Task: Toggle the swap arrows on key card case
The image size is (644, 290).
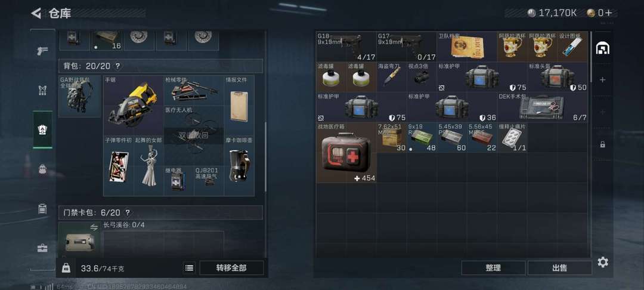Action: point(94,227)
